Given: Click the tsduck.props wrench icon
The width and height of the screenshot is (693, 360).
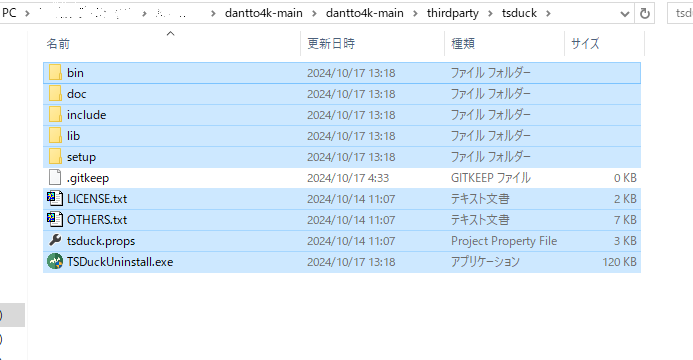Looking at the screenshot, I should (55, 240).
